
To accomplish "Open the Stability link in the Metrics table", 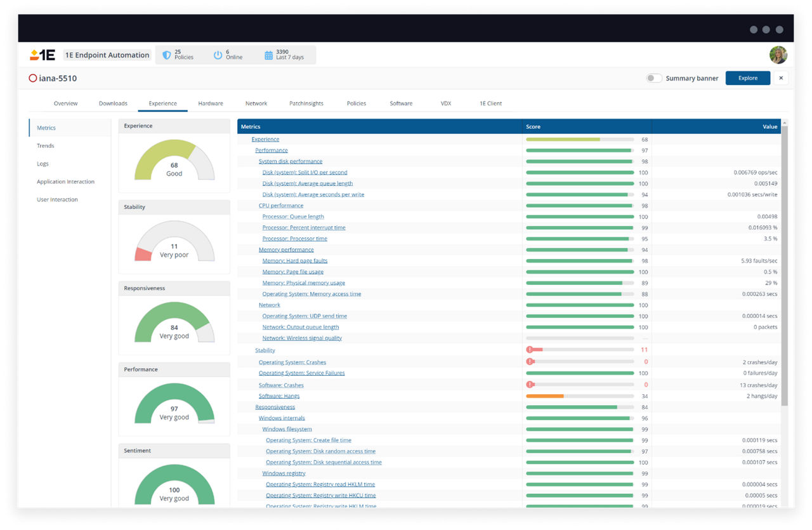I will [x=265, y=350].
